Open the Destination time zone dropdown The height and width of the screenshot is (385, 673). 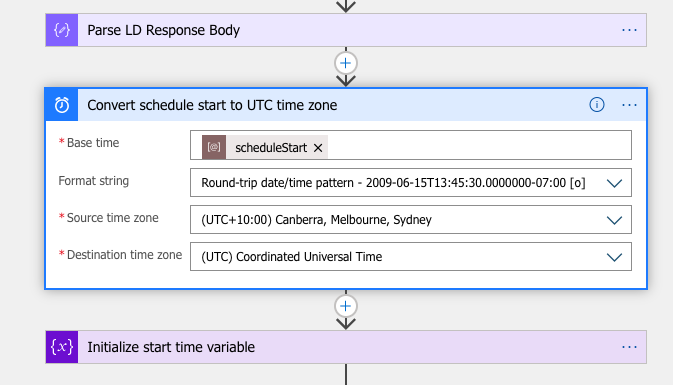click(x=411, y=257)
